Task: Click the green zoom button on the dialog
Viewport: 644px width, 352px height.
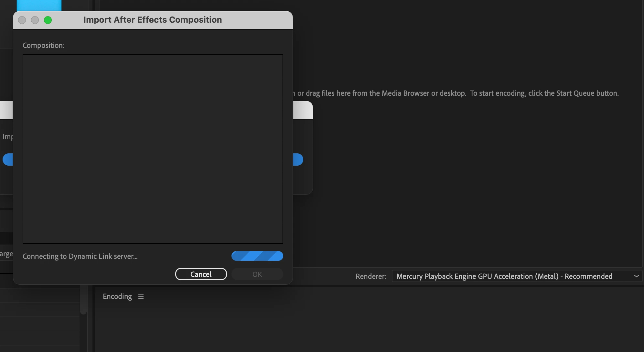Action: [x=48, y=20]
